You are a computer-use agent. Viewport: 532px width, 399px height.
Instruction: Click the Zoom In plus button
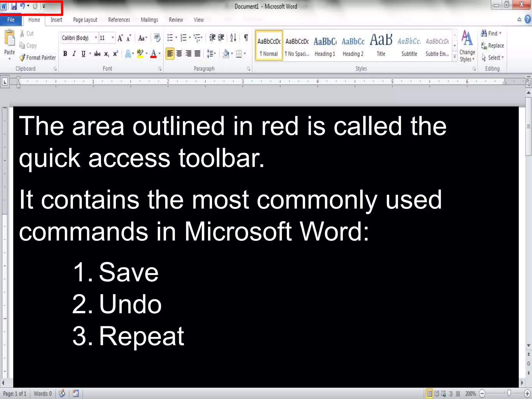point(527,394)
